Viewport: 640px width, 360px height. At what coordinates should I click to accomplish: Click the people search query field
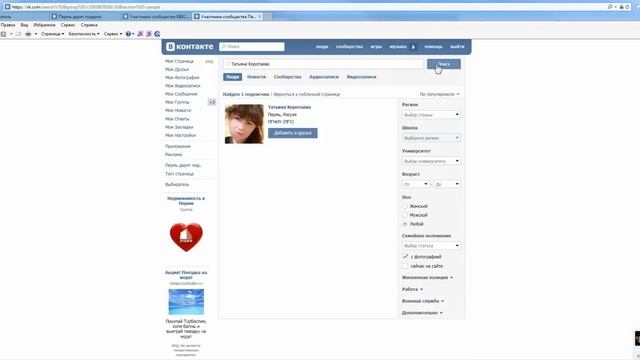(324, 64)
